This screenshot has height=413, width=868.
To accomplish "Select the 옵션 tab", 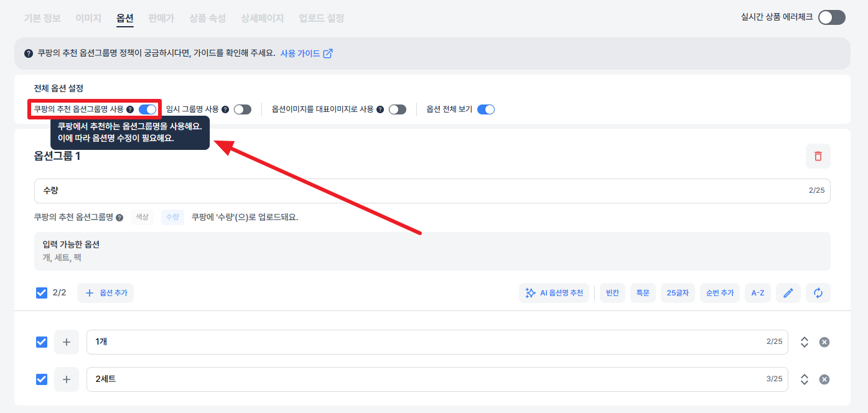I will 125,18.
